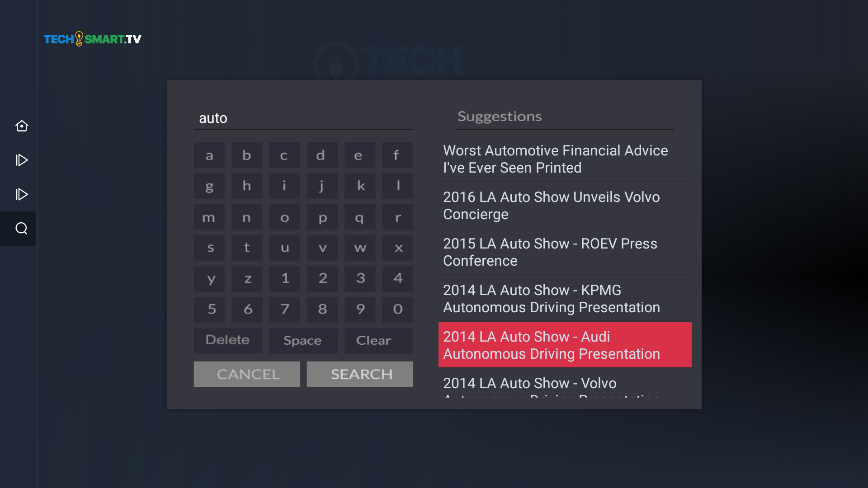Click the CANCEL button
868x488 pixels.
click(247, 374)
